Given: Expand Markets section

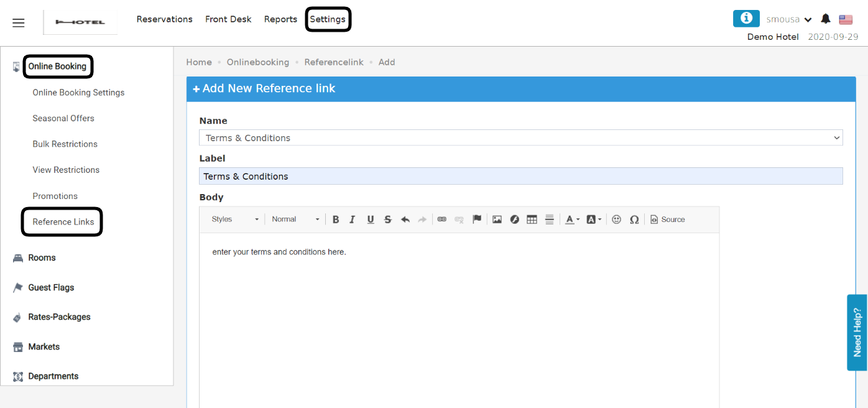Looking at the screenshot, I should [x=44, y=347].
